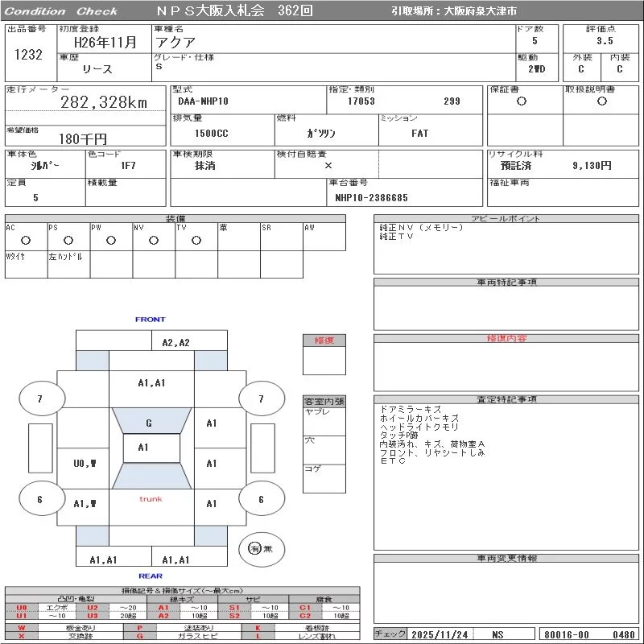Click the A2,A2 front bumper damage mark
This screenshot has height=644, width=644.
(x=175, y=343)
